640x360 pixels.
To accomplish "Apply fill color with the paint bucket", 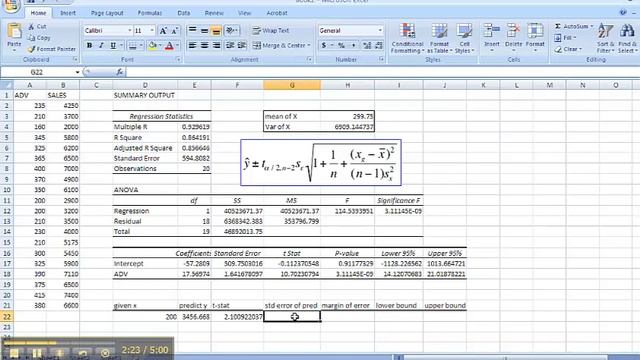I will click(152, 46).
